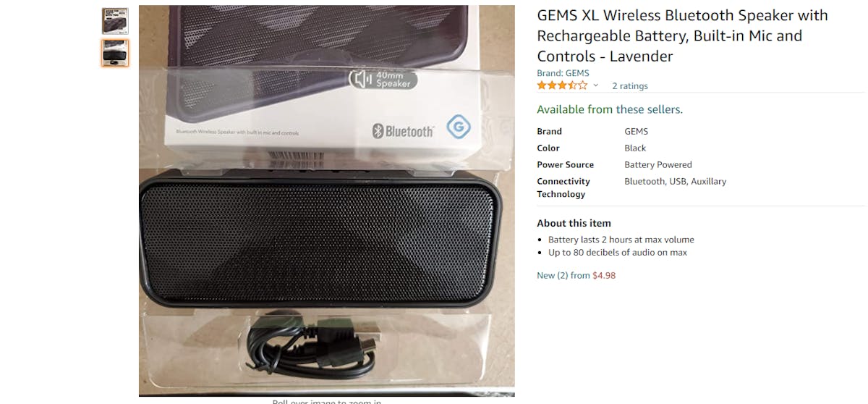Select the first product thumbnail showing boxed speaker
Image resolution: width=868 pixels, height=404 pixels.
(115, 21)
